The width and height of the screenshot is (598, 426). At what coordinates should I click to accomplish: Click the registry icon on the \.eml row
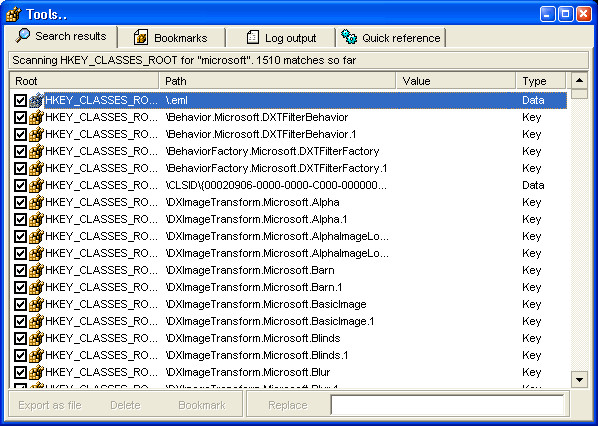click(36, 100)
